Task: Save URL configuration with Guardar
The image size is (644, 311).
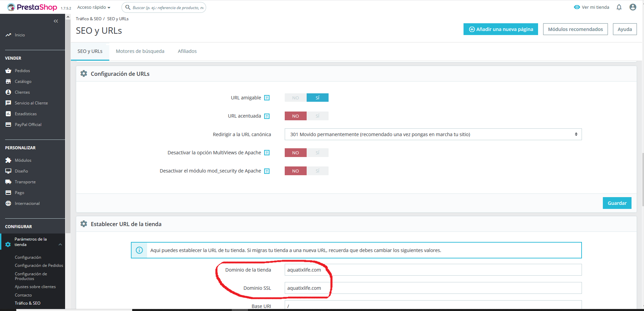Action: [x=617, y=203]
